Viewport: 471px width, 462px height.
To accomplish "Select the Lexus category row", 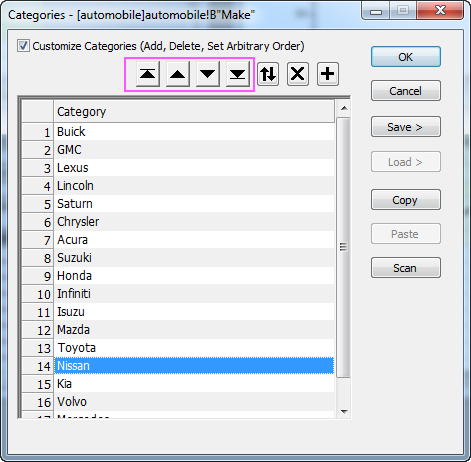I will coord(194,168).
